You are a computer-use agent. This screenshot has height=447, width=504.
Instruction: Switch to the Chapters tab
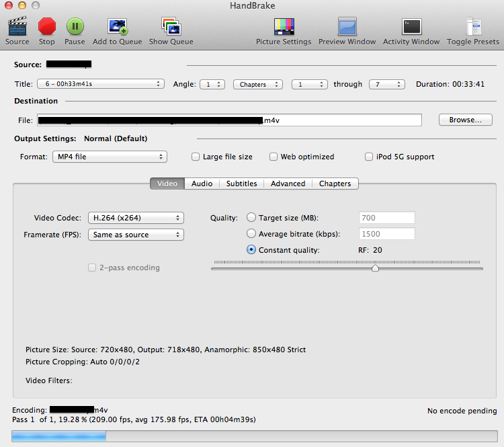[335, 184]
